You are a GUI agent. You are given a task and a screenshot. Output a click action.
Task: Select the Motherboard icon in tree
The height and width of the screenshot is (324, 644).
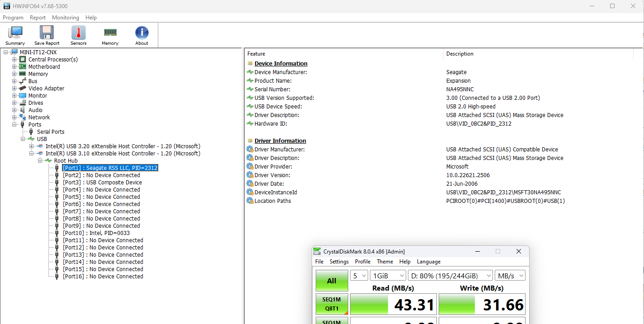[x=23, y=66]
